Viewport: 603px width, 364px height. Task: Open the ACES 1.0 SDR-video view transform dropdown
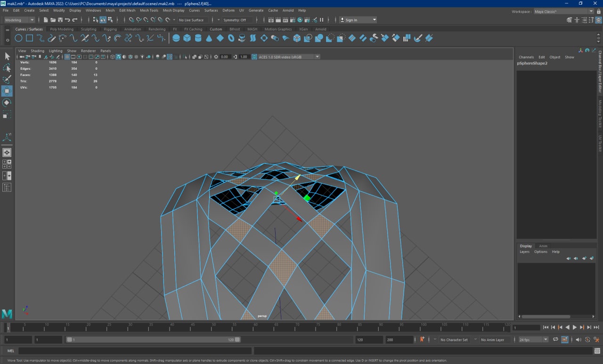(x=289, y=57)
